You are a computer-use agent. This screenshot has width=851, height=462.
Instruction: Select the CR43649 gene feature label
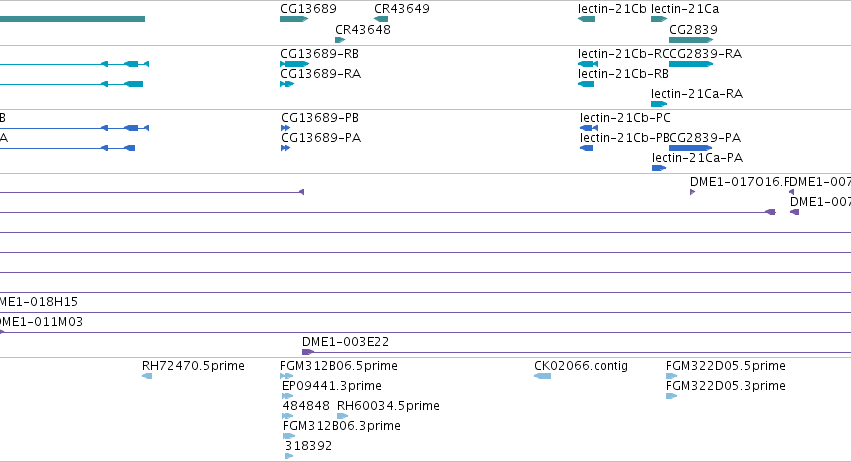pos(402,9)
